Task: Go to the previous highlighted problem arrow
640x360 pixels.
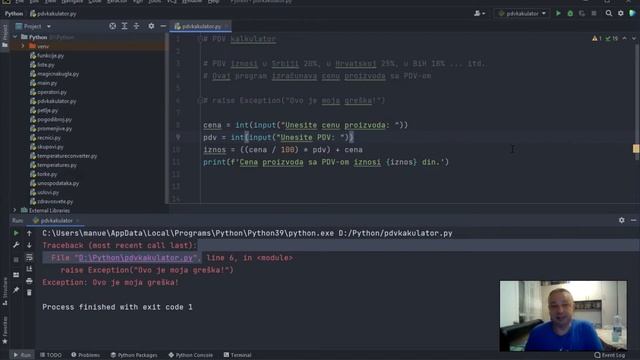Action: (x=624, y=38)
